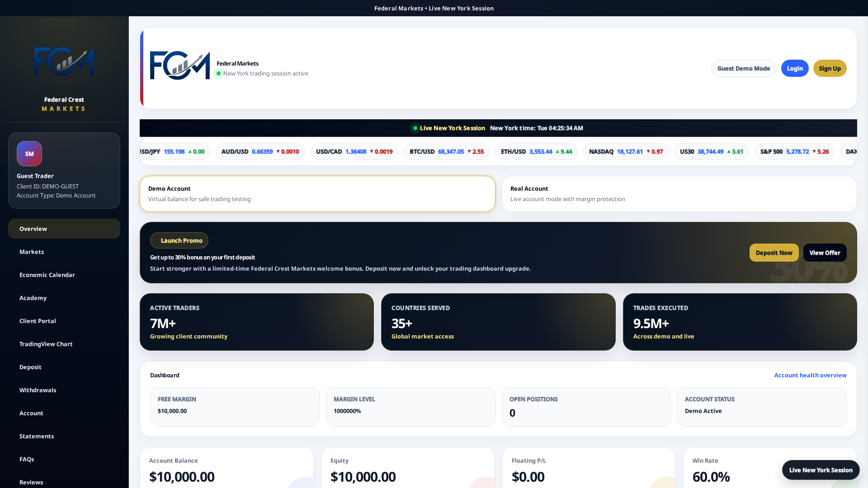Viewport: 868px width, 488px height.
Task: Click the FCM logo in the header card
Action: tap(180, 66)
